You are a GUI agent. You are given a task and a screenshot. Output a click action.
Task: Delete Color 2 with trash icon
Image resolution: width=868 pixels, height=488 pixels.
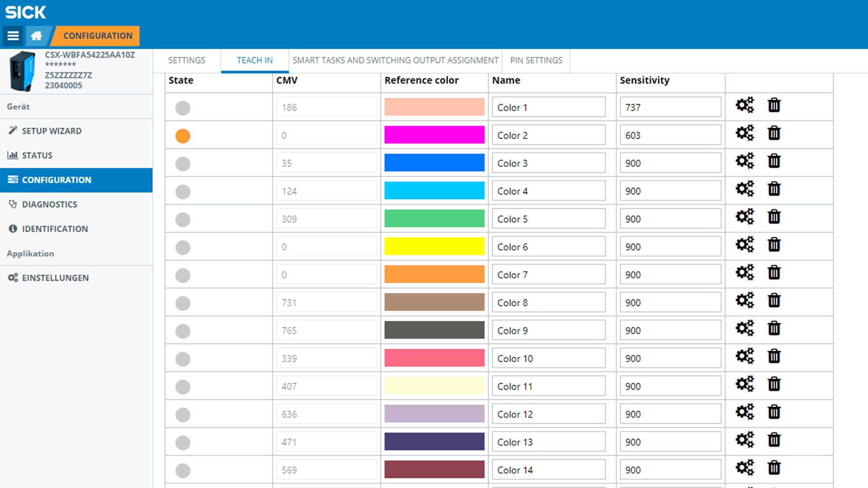[x=774, y=133]
